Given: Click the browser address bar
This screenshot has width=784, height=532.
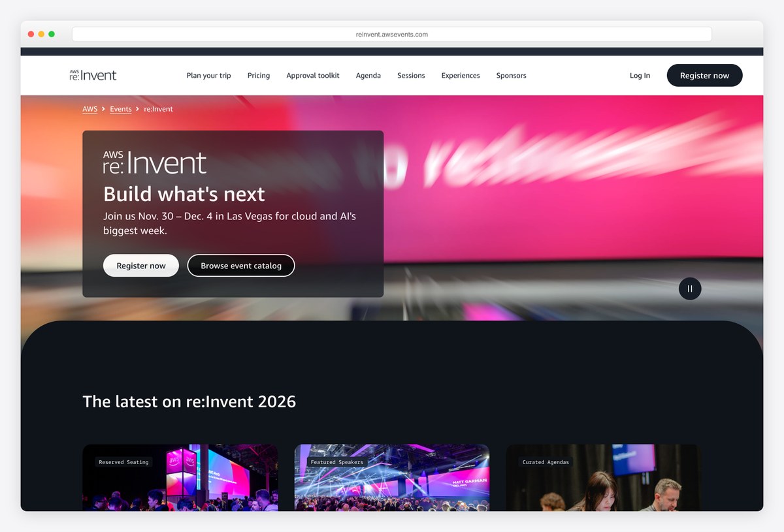Looking at the screenshot, I should (392, 34).
